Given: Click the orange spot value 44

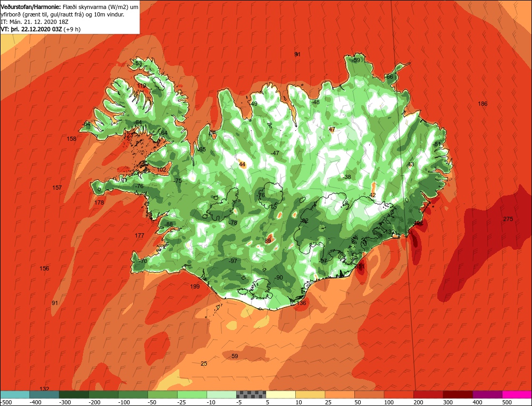Looking at the screenshot, I should (x=242, y=164).
